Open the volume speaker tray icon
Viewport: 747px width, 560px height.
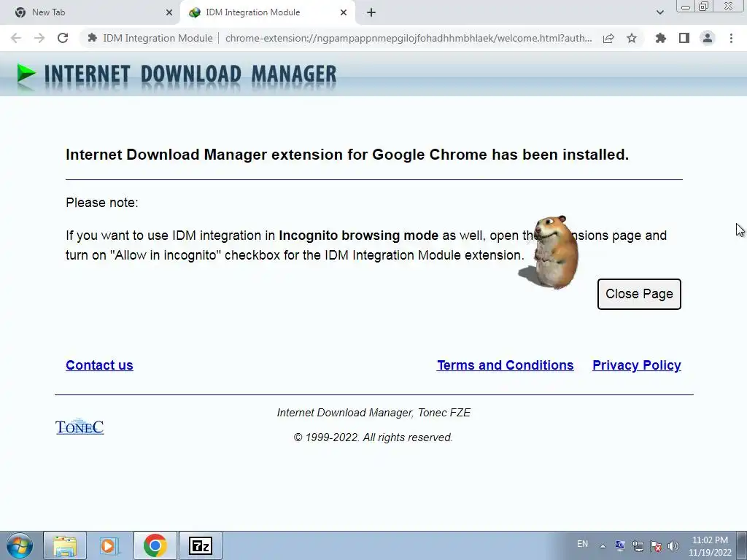point(673,546)
